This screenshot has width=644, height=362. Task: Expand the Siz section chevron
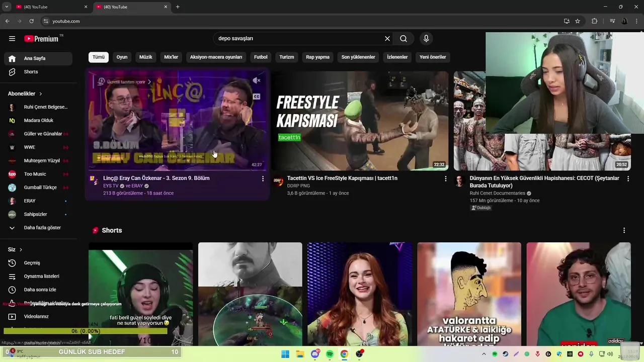point(21,250)
